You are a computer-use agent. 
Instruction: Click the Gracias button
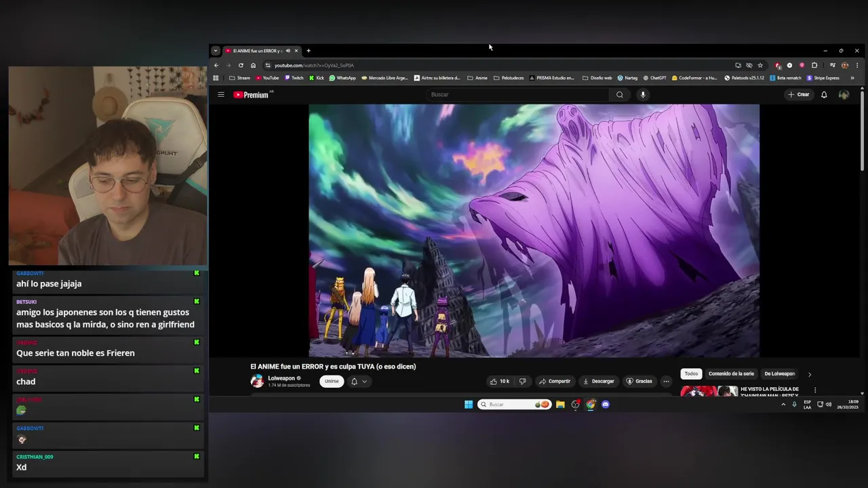point(639,382)
